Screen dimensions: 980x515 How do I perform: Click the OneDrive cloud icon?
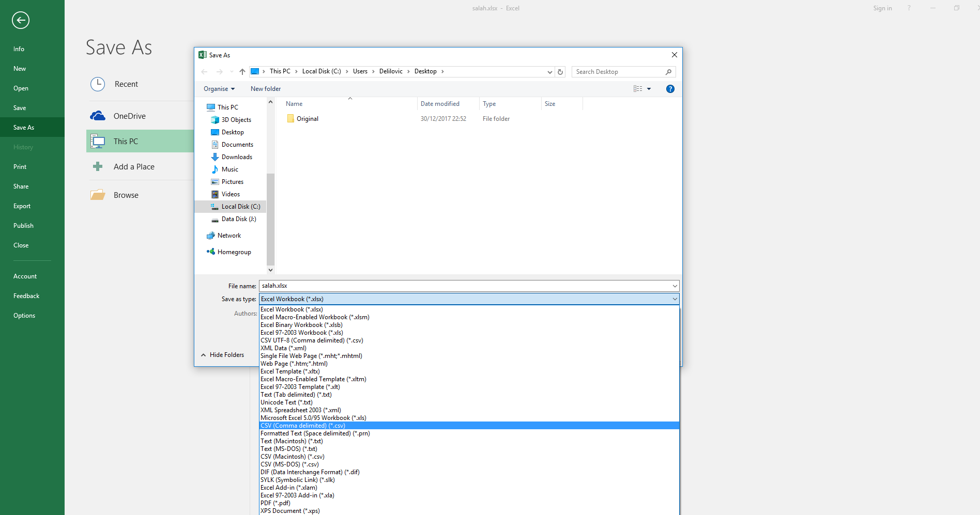[x=98, y=116]
